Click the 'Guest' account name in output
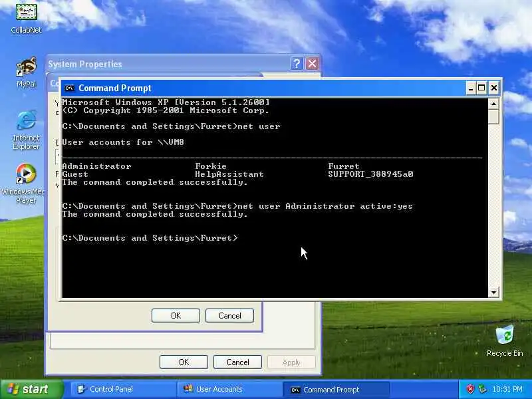The image size is (532, 399). [x=75, y=174]
